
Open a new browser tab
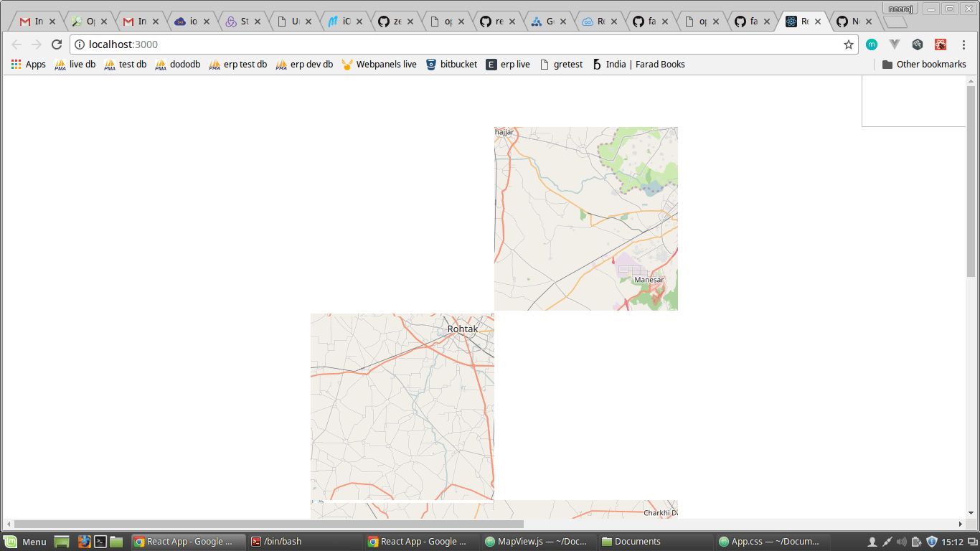(895, 22)
